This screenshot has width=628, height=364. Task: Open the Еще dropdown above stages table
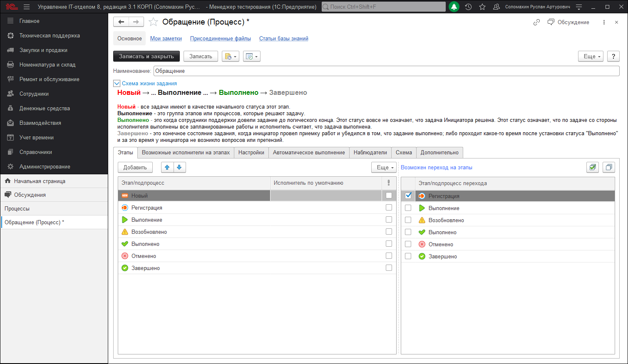384,167
